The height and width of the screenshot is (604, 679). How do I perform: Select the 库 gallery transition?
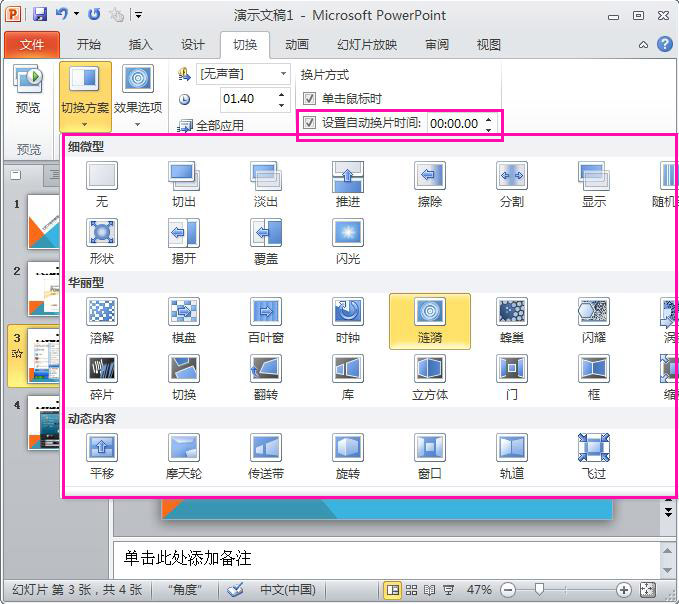point(348,378)
